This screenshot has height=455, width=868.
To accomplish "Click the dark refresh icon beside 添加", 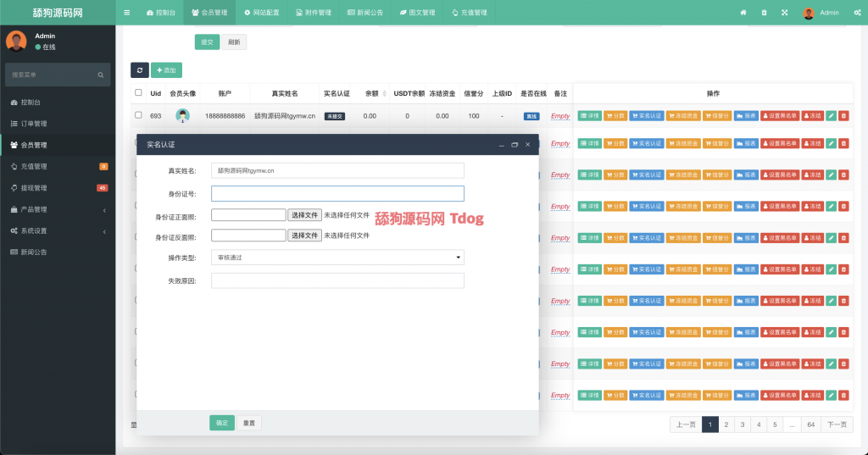I will click(139, 70).
